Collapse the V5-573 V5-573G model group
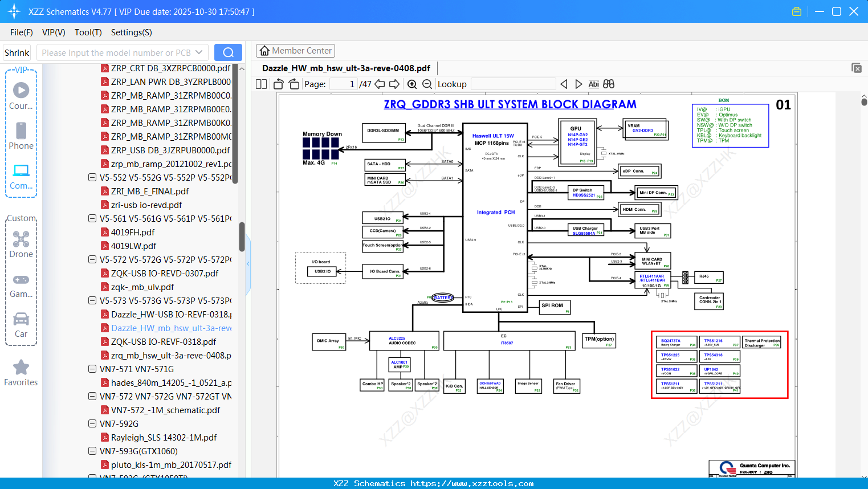This screenshot has height=489, width=868. pyautogui.click(x=92, y=300)
